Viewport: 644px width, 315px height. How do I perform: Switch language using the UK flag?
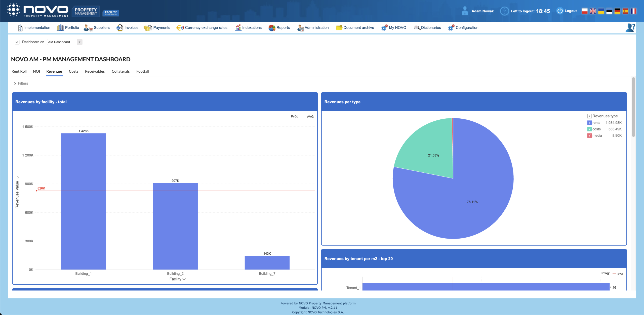point(593,11)
